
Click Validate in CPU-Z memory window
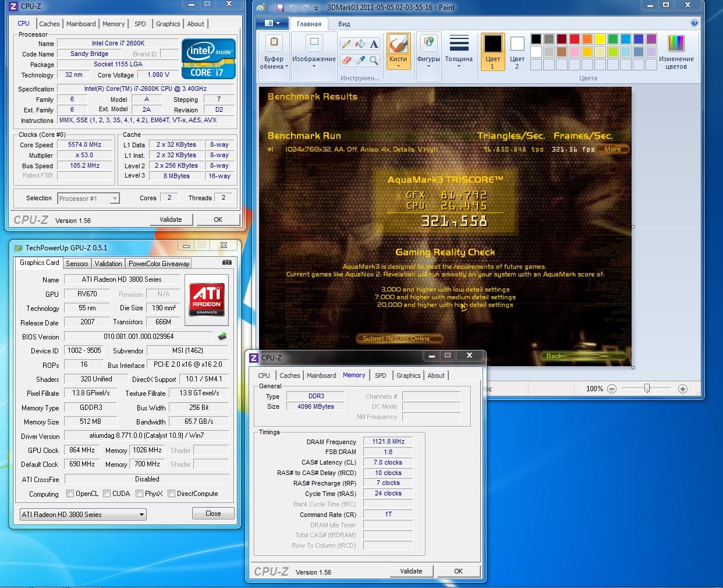tap(411, 571)
